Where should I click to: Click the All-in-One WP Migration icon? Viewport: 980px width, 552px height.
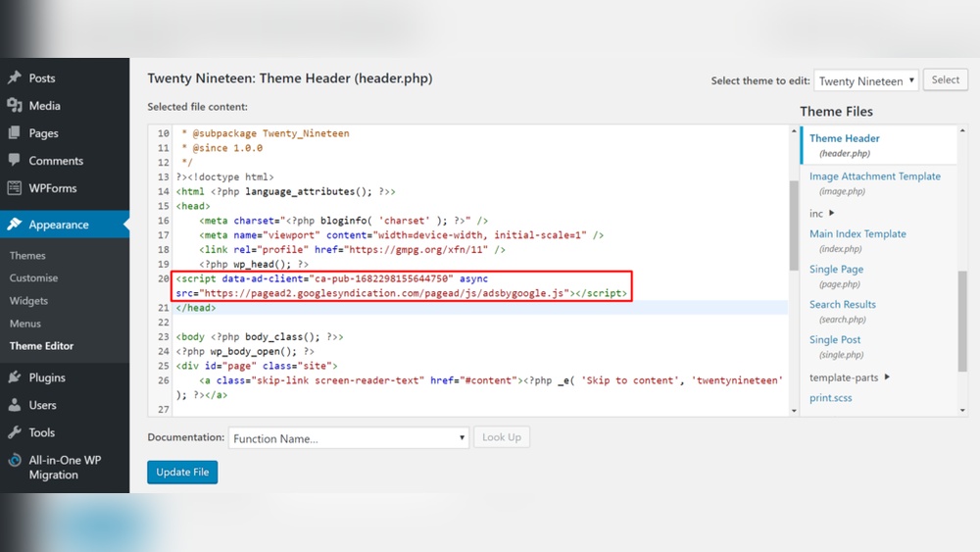tap(15, 461)
